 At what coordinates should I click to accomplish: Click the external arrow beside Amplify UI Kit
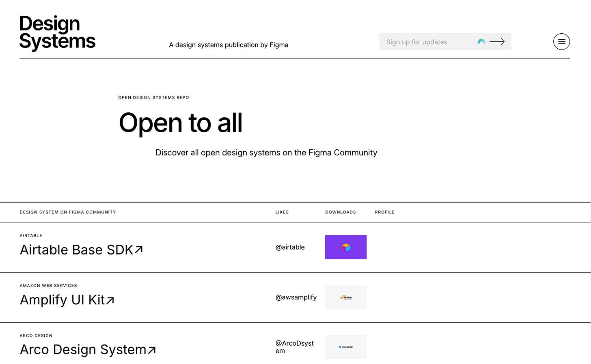coord(110,300)
